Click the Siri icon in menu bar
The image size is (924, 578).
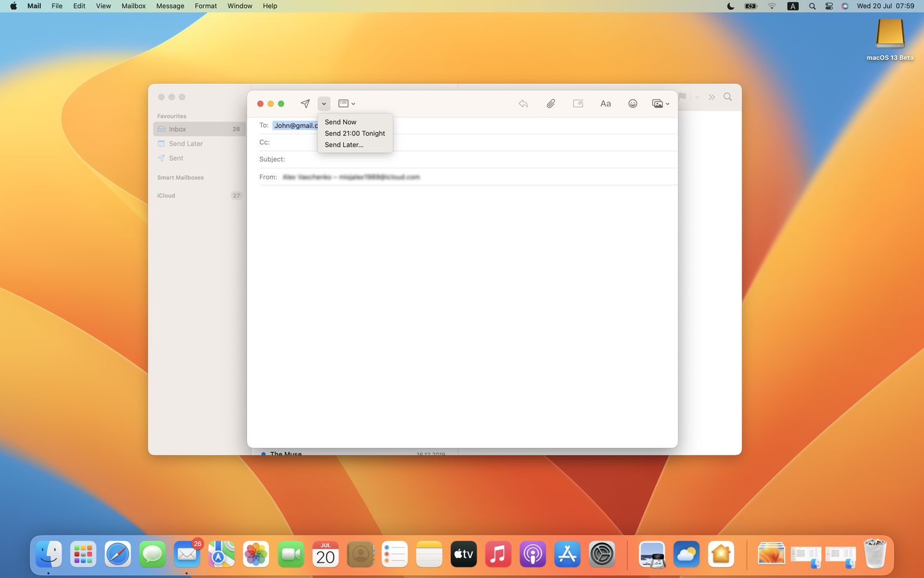(845, 6)
